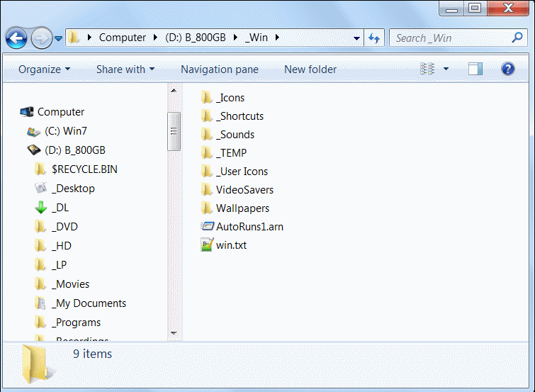Select _Win in the address breadcrumb
Screen dimensions: 535x392
tap(257, 38)
